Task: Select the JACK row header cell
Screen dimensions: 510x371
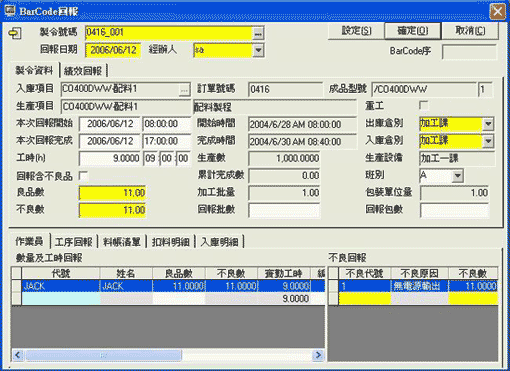Action: click(16, 286)
